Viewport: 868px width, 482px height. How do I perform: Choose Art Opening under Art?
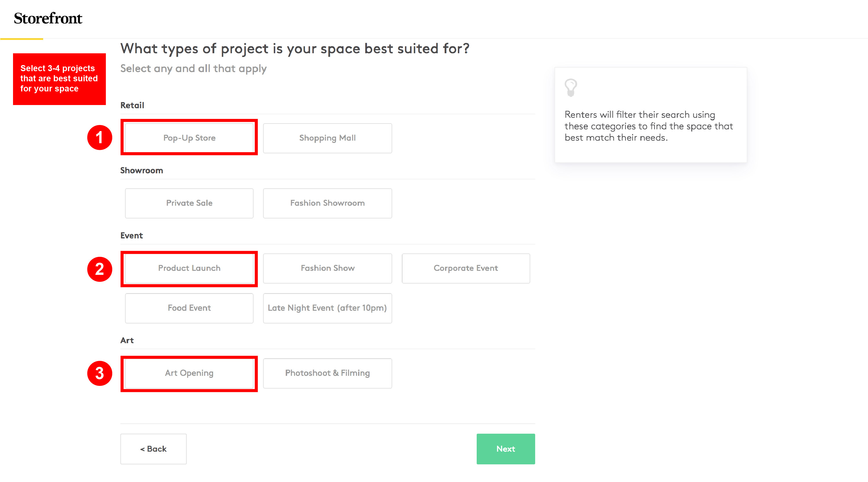pos(189,373)
